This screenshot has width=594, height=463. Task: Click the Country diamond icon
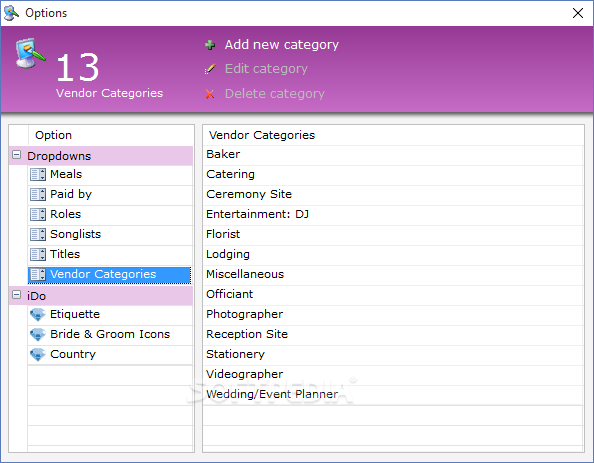point(38,355)
